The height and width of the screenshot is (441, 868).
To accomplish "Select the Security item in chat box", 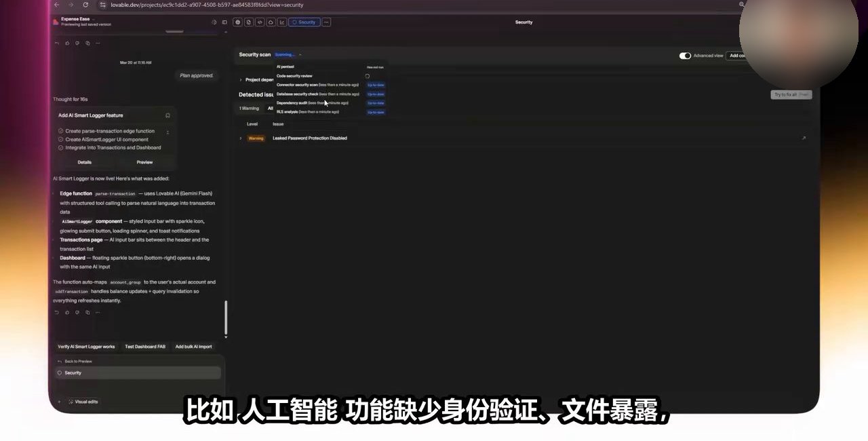I will (138, 372).
